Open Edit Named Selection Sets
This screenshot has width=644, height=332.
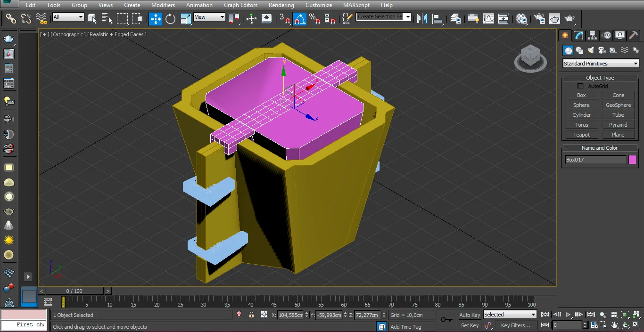point(347,19)
